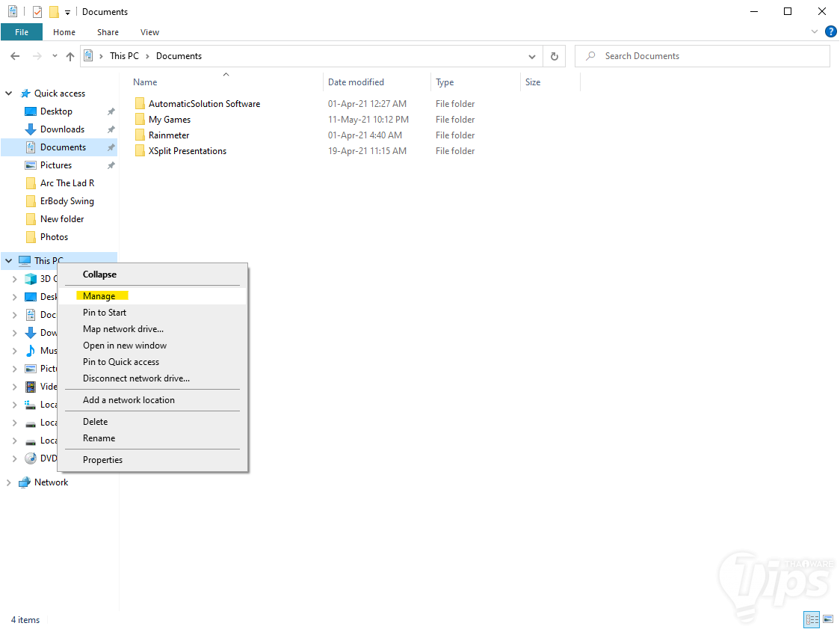Unpin Desktop using its pin icon
Viewport: 840px width, 629px height.
[x=111, y=111]
